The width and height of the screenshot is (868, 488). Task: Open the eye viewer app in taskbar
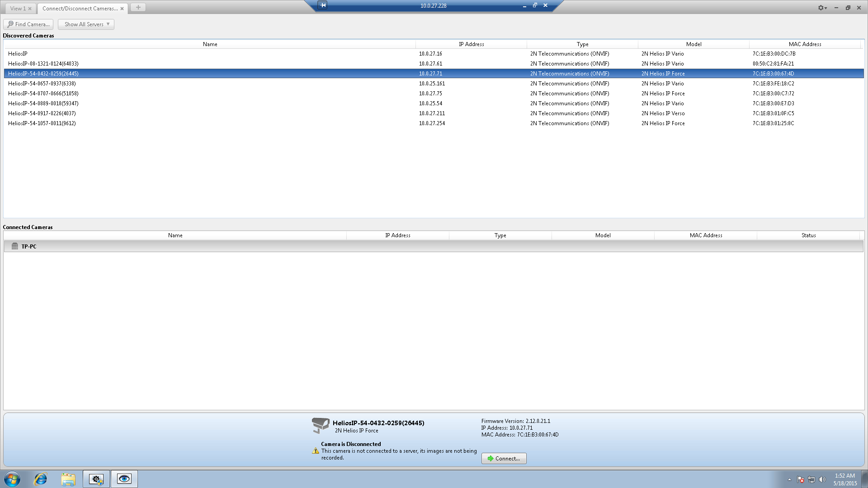[x=124, y=479]
